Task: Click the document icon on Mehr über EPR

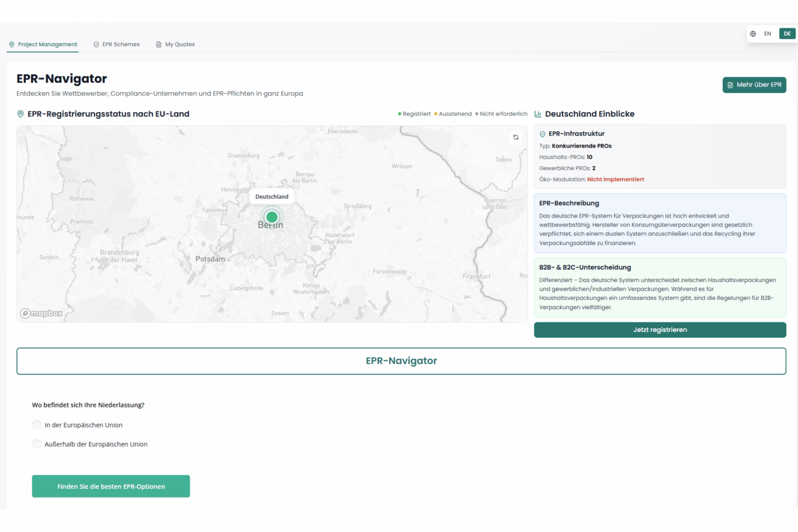Action: [731, 85]
